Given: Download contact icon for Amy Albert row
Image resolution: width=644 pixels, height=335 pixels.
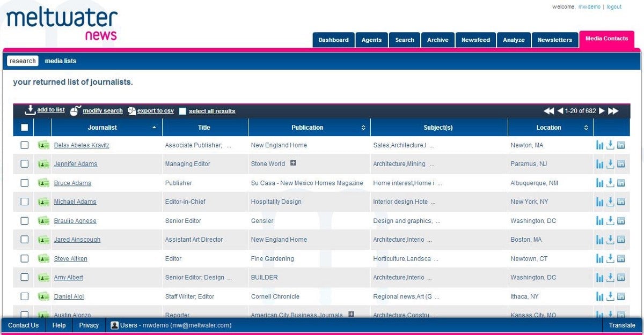Looking at the screenshot, I should pyautogui.click(x=610, y=278).
